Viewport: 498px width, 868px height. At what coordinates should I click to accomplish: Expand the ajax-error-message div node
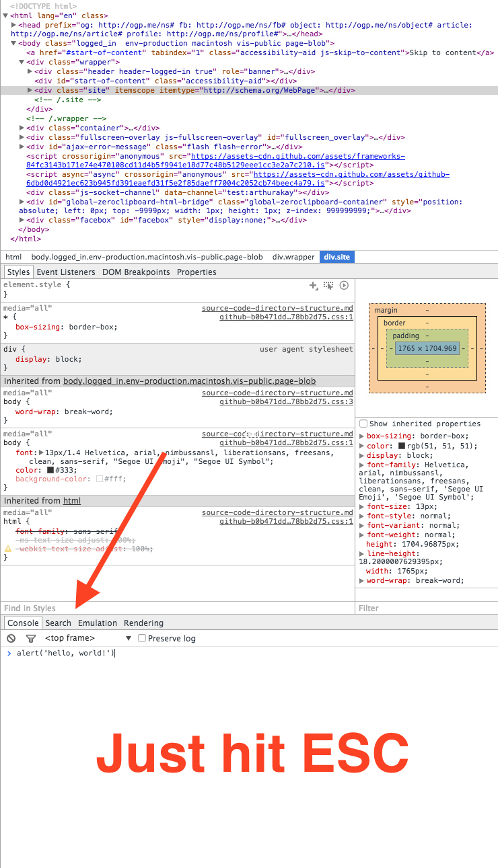click(22, 147)
